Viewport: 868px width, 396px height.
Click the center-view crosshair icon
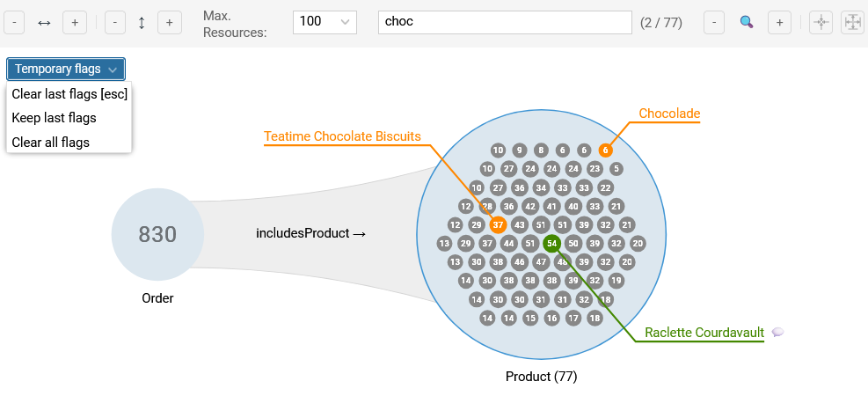[x=821, y=23]
